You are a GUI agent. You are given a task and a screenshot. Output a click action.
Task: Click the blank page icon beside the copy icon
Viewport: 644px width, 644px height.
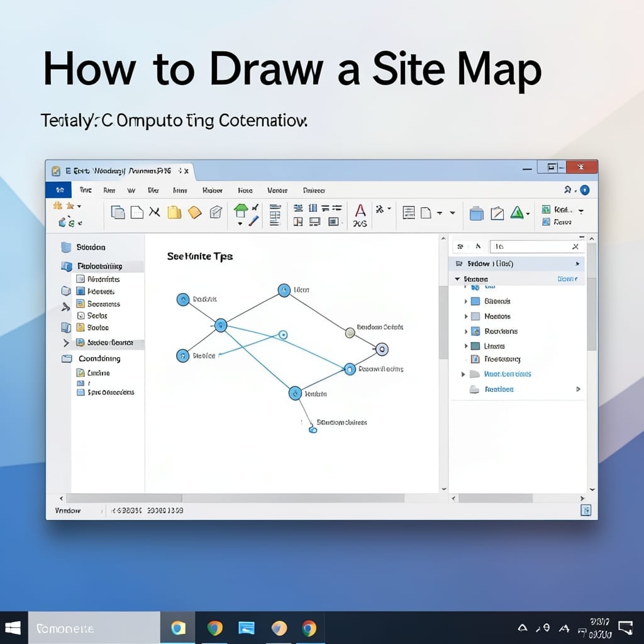click(136, 213)
